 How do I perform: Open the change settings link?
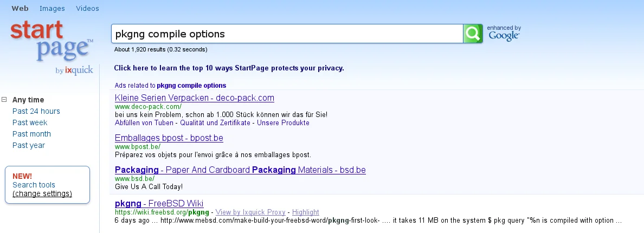[x=42, y=193]
